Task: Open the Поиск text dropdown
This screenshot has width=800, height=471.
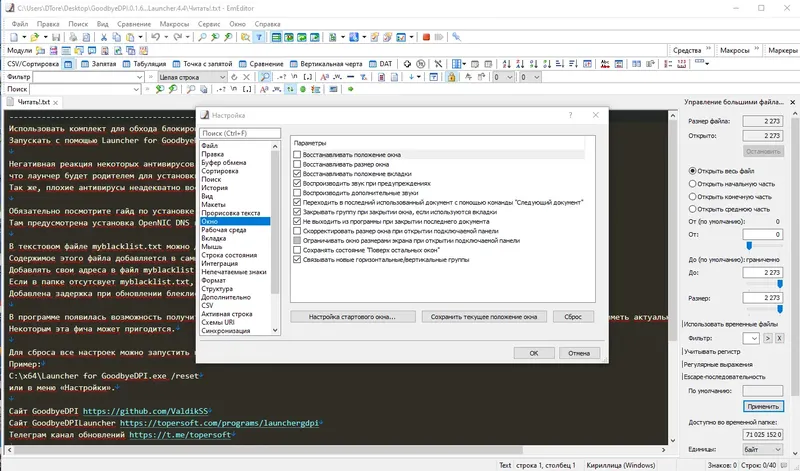Action: (136, 89)
